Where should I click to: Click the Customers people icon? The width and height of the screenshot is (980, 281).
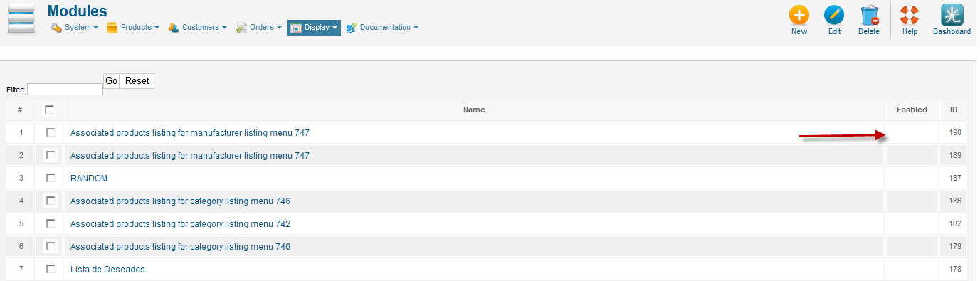click(x=173, y=28)
